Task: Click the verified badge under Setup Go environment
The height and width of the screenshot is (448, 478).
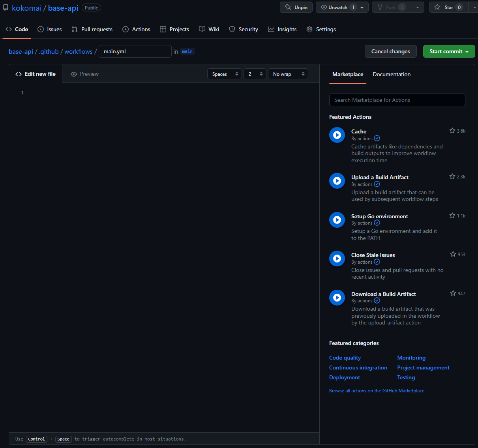Action: tap(377, 223)
